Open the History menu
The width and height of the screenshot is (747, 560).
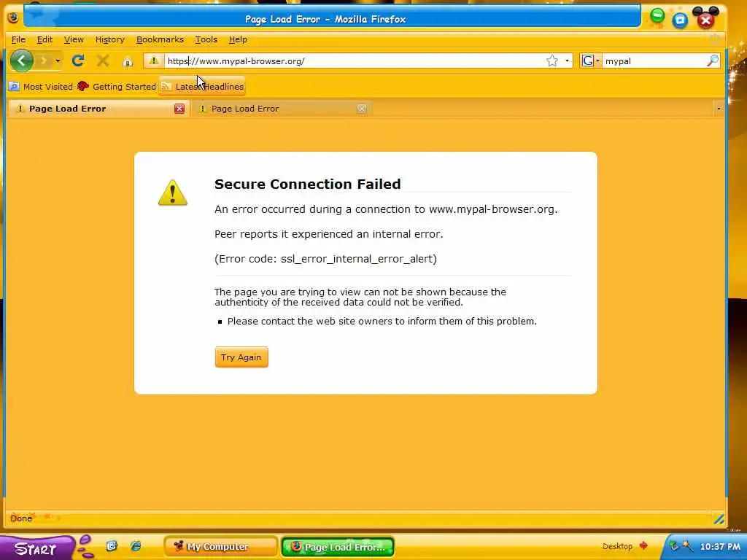(x=110, y=39)
